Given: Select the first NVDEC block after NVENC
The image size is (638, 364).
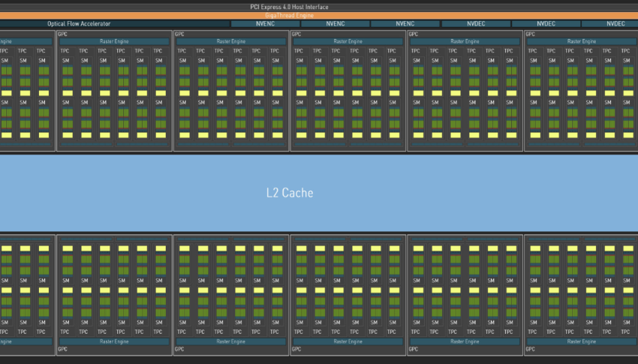Looking at the screenshot, I should [x=476, y=24].
